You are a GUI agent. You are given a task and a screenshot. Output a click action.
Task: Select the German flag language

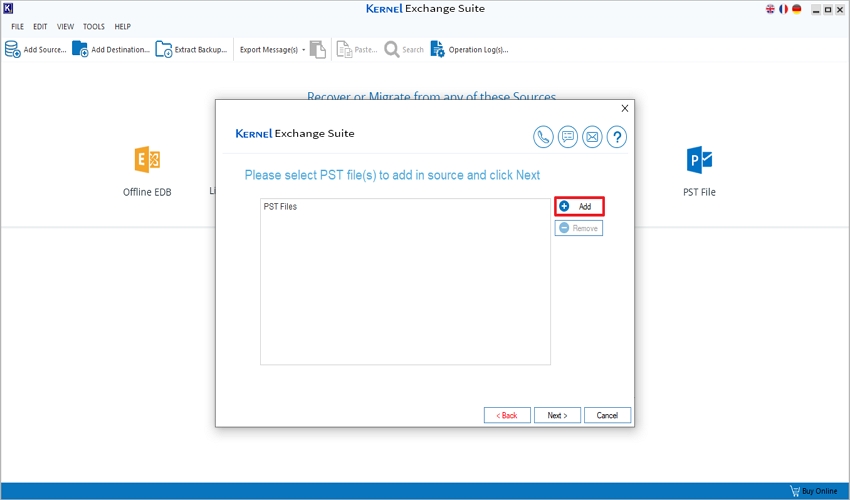[x=796, y=9]
